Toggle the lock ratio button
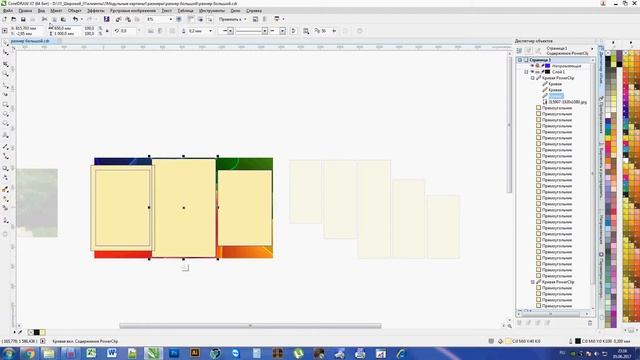The height and width of the screenshot is (360, 640). coord(107,31)
